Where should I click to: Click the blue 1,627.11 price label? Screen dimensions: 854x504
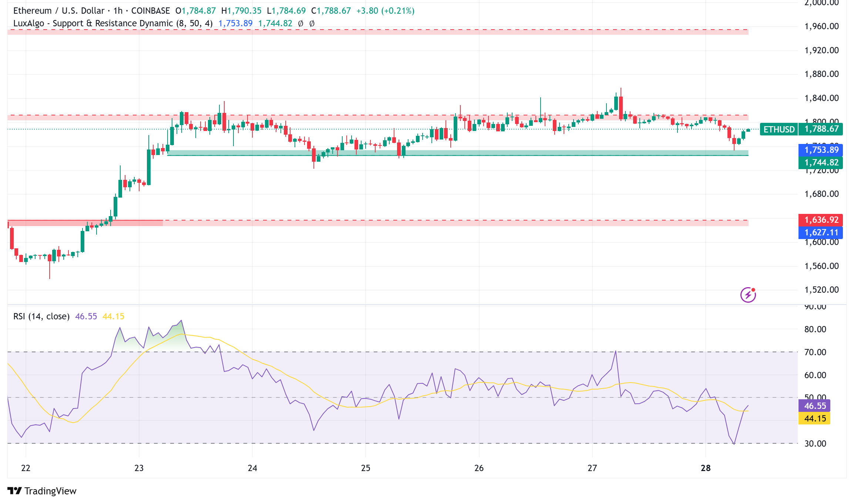(x=821, y=232)
